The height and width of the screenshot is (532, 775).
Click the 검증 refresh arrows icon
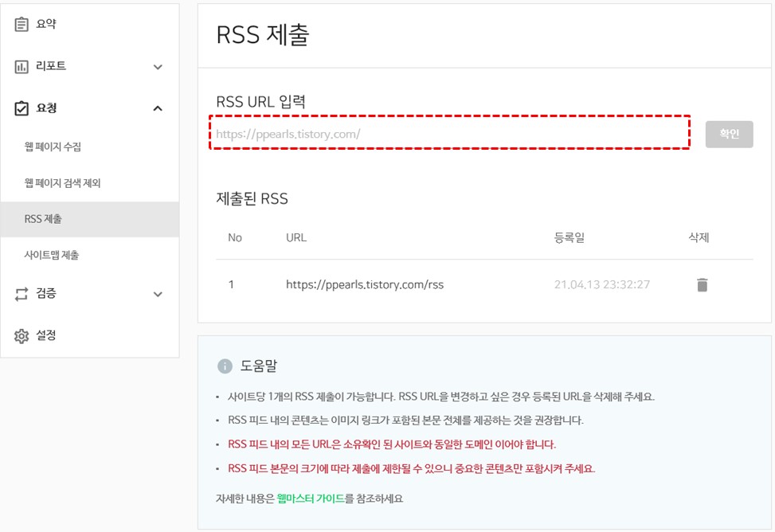point(22,294)
